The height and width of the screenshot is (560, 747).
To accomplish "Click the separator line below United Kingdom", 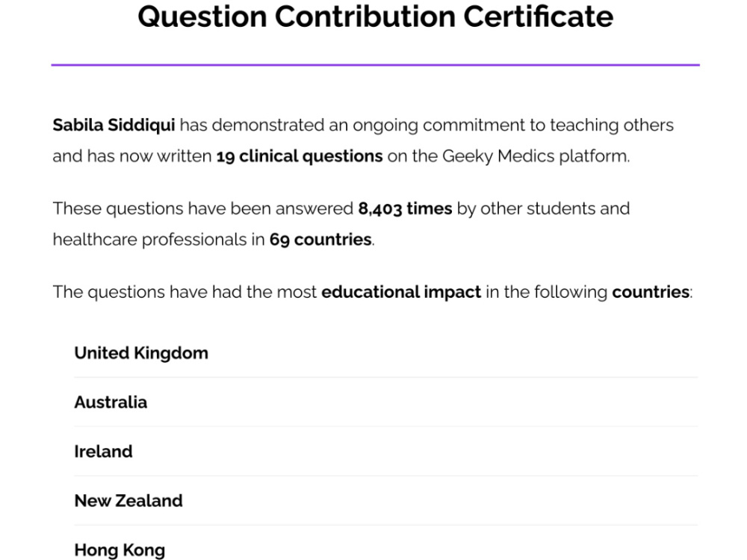I will [x=386, y=377].
